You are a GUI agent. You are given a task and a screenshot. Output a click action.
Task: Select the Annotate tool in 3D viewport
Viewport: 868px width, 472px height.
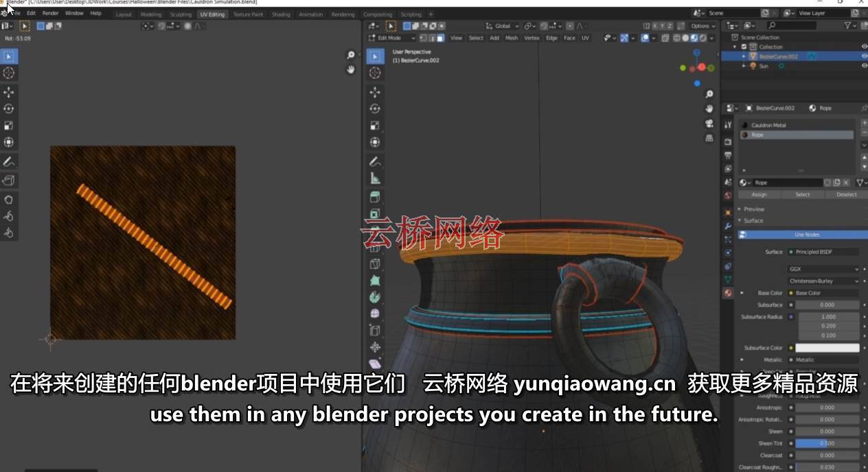pyautogui.click(x=375, y=162)
